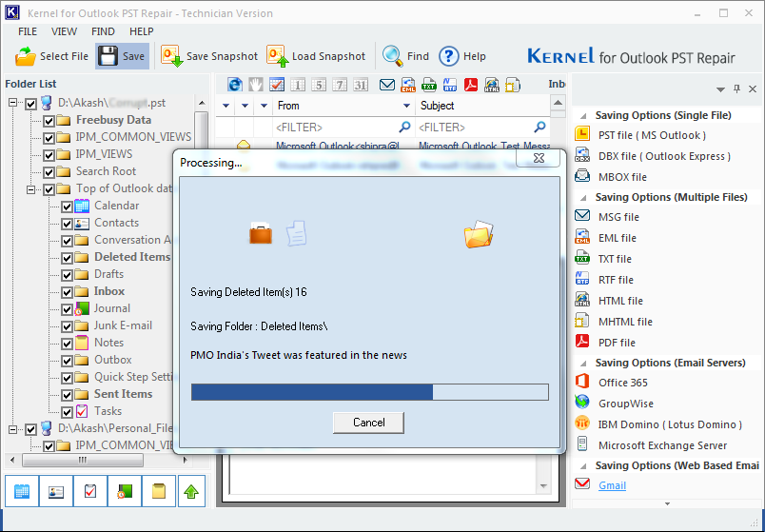Choose Office 365 saving option
Screen dimensions: 765x532
623,383
